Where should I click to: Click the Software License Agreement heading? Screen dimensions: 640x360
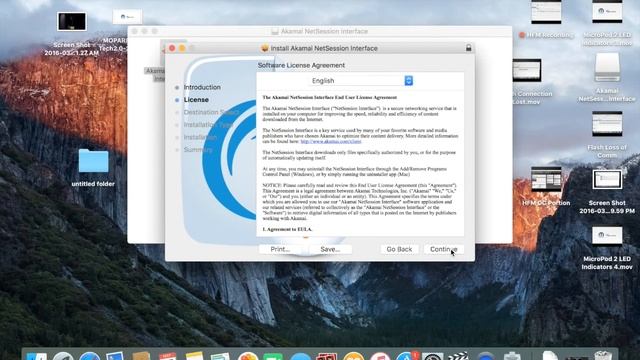pyautogui.click(x=301, y=65)
